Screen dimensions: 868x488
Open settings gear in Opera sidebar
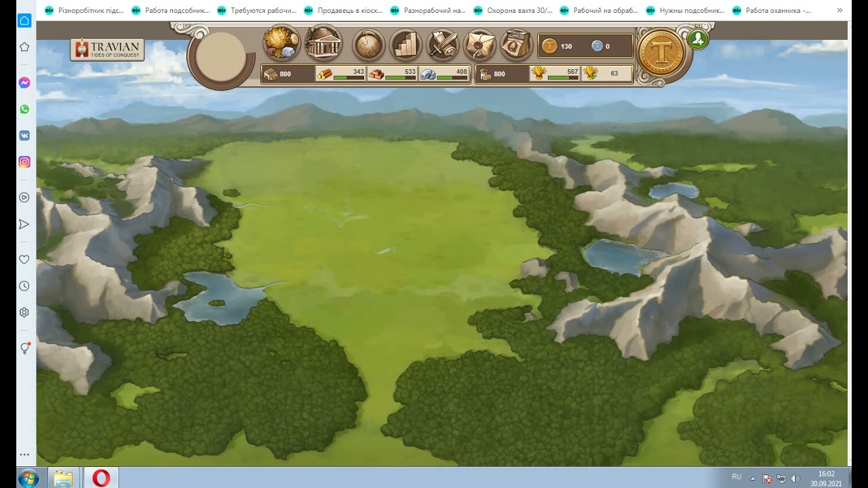[24, 312]
